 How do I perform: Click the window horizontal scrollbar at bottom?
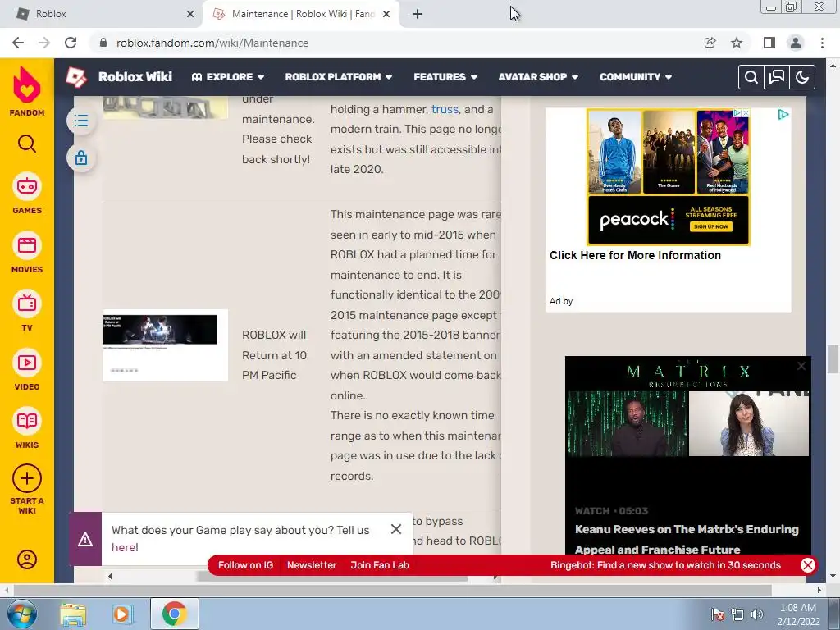(x=392, y=590)
